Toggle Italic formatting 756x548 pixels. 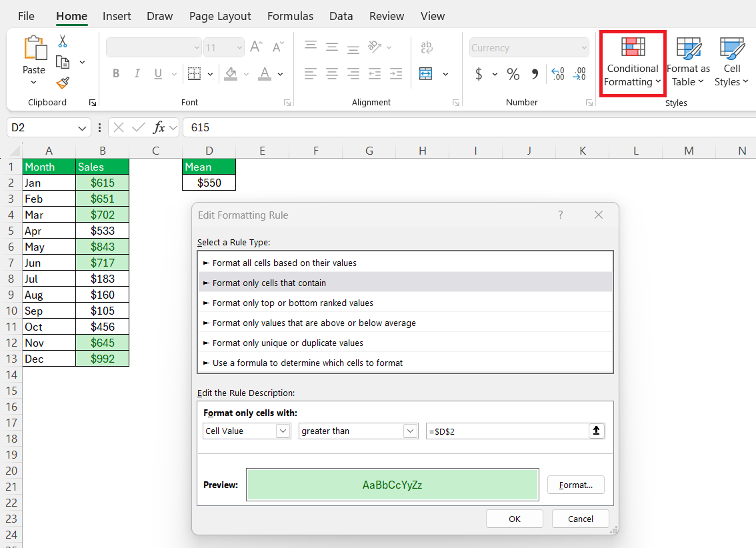click(137, 73)
